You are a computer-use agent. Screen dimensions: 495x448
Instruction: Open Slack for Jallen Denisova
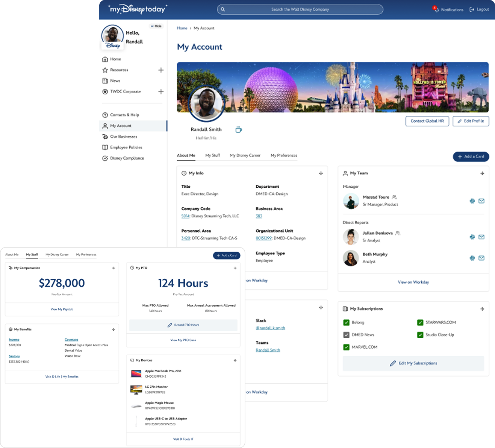coord(472,237)
